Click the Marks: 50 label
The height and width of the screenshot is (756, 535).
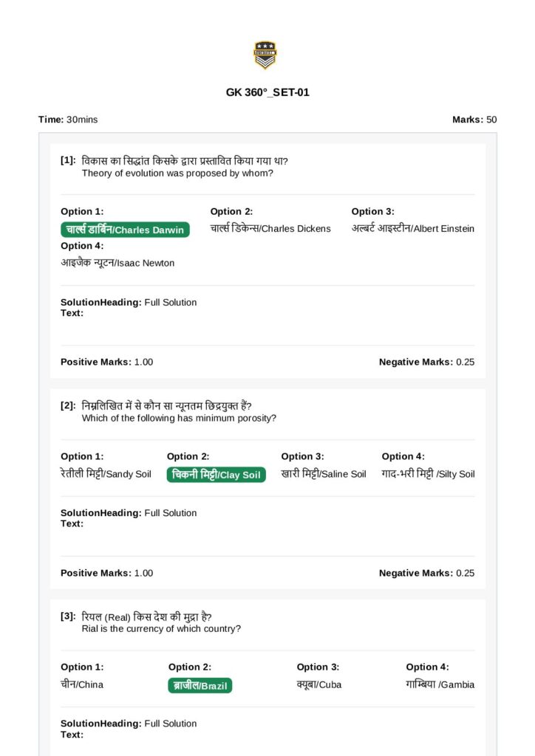(x=474, y=120)
